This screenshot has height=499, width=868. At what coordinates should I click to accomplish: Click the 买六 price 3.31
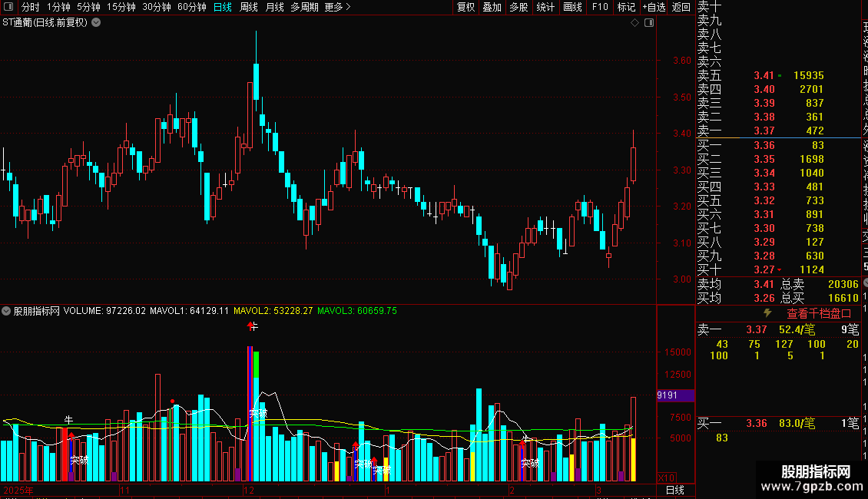(764, 215)
